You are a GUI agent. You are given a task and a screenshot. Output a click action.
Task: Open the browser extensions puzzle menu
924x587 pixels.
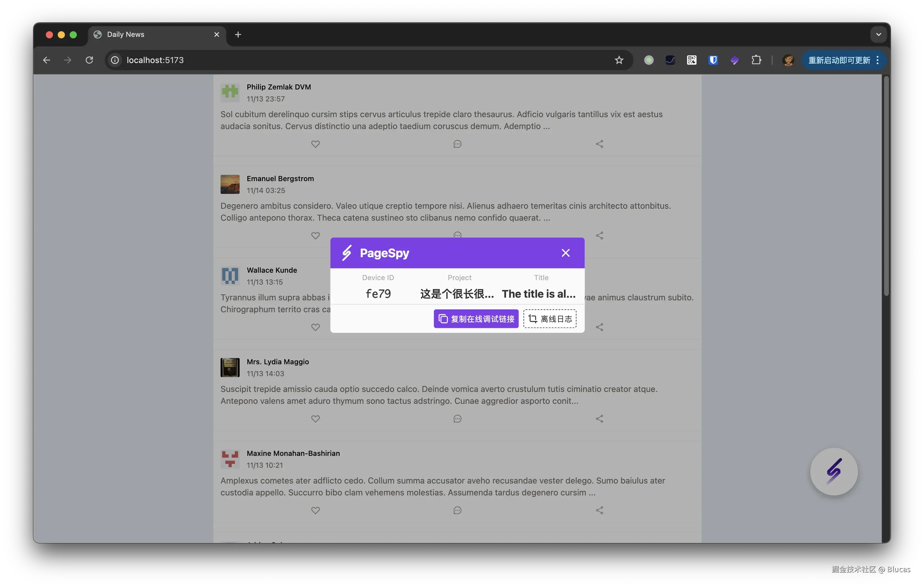point(756,60)
